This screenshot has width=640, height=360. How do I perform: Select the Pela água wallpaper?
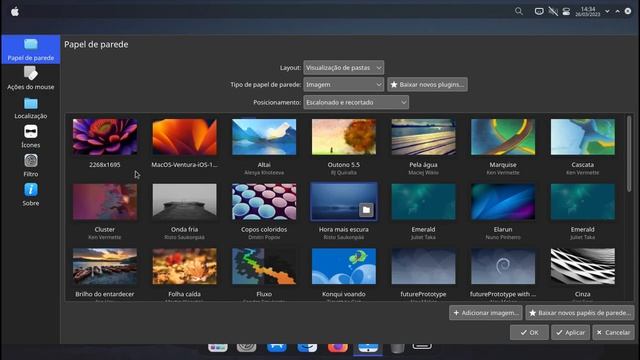tap(423, 137)
